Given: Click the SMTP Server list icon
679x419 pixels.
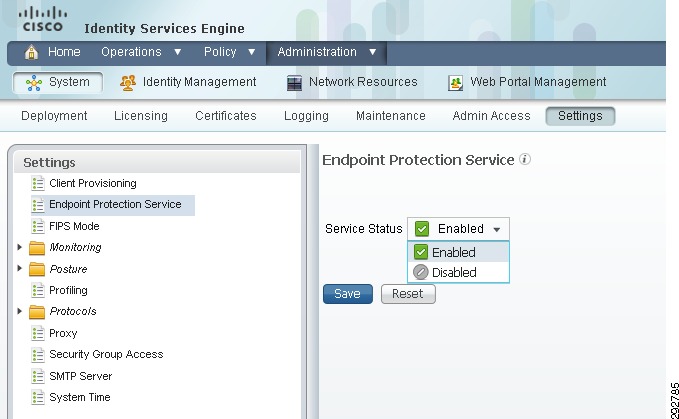Looking at the screenshot, I should pyautogui.click(x=38, y=376).
